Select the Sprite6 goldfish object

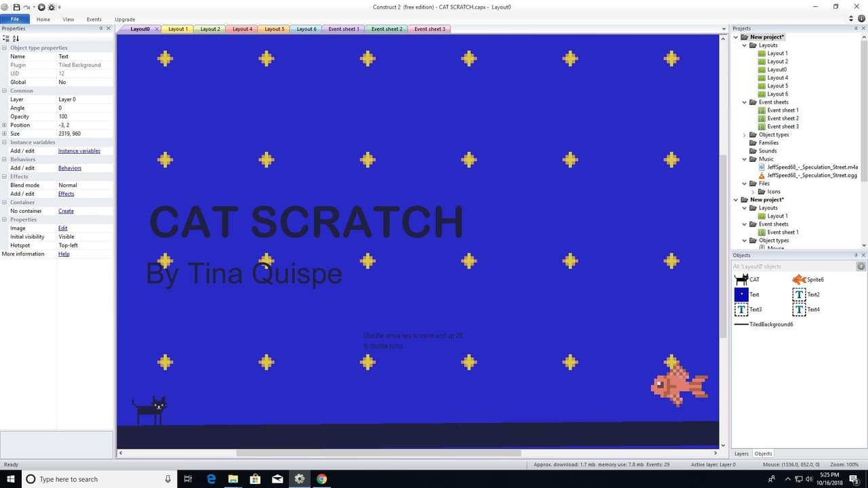coord(808,279)
